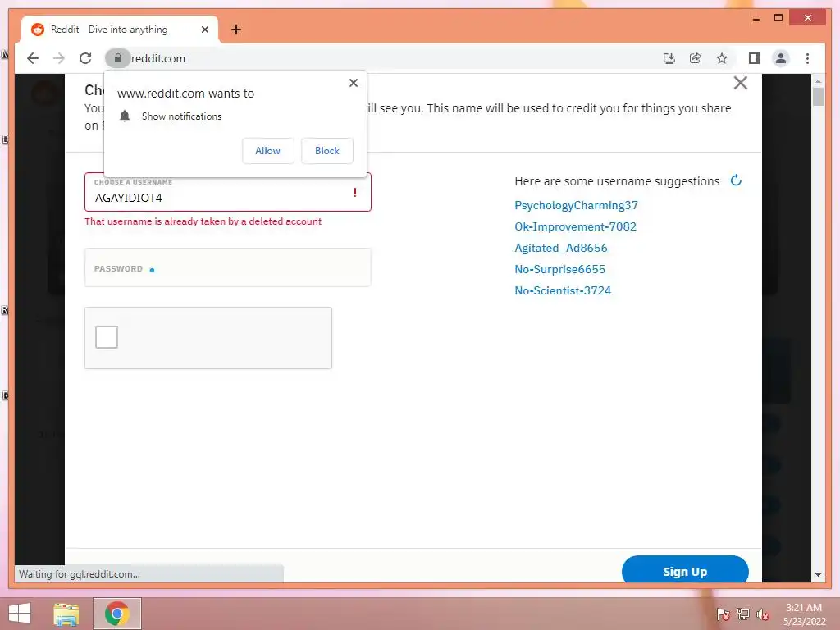Dismiss the notification permission popup
Viewport: 840px width, 630px height.
(x=353, y=83)
